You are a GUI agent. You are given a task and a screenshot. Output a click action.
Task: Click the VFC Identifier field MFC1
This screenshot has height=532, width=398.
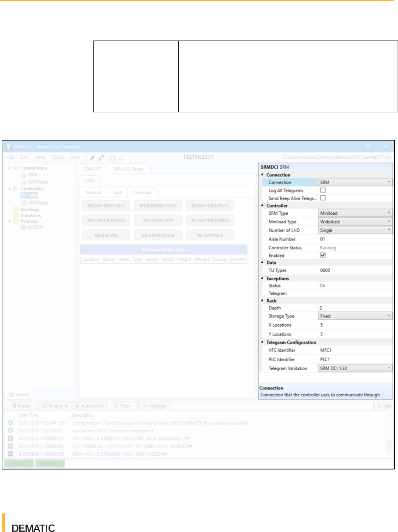(x=355, y=350)
